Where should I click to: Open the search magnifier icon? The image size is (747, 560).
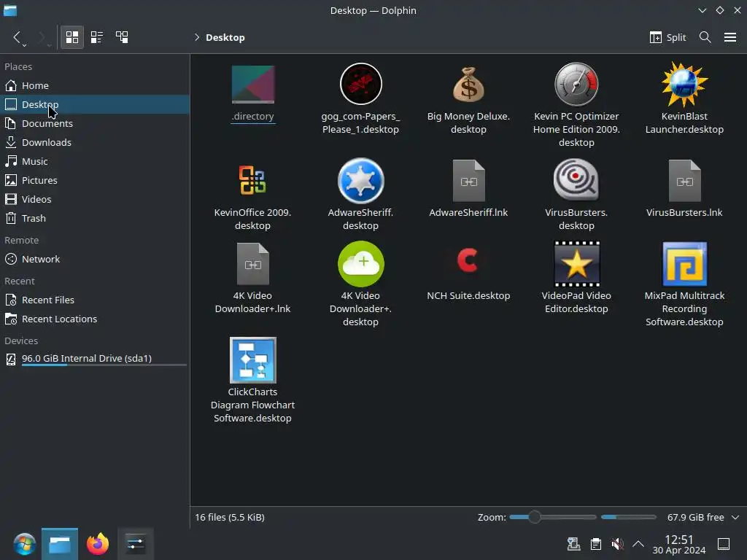(705, 37)
